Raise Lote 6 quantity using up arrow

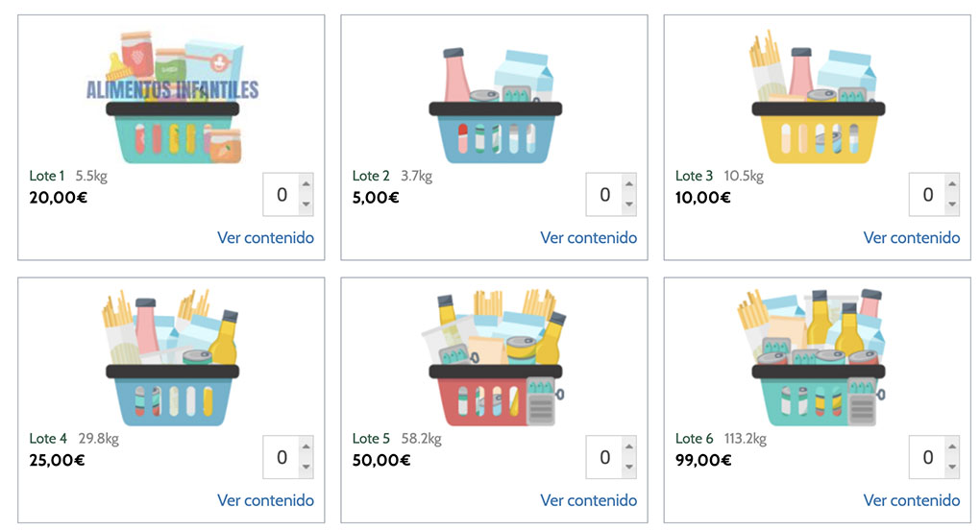[951, 447]
